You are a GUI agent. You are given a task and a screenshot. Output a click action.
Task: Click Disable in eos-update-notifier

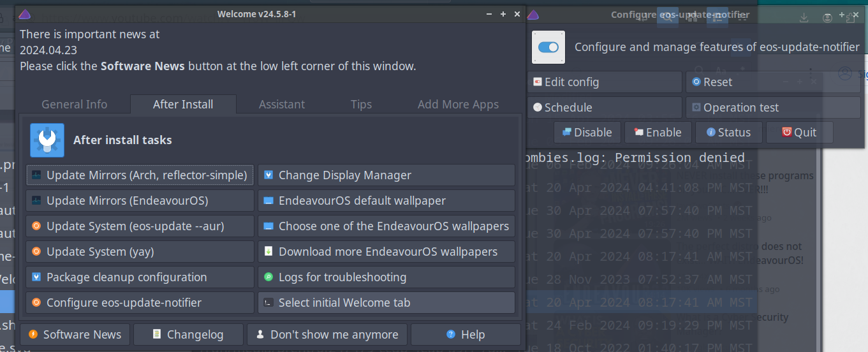(587, 132)
